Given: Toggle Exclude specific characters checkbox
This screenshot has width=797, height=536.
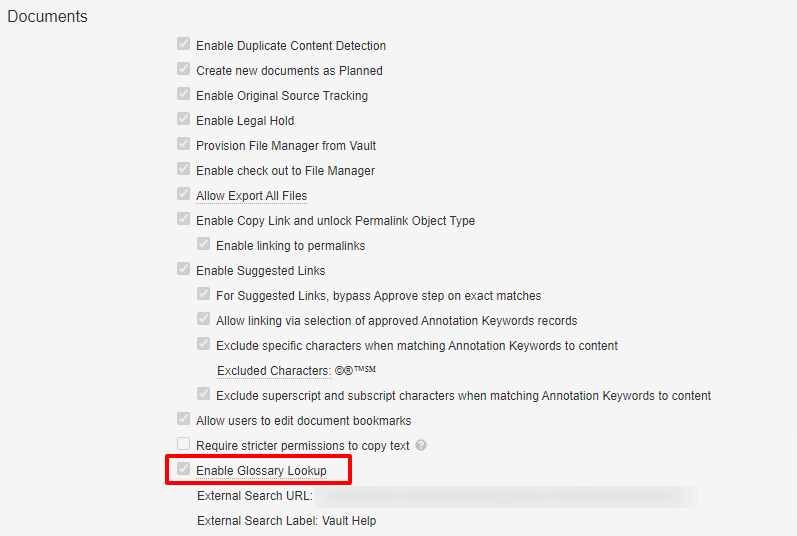Looking at the screenshot, I should [x=203, y=345].
